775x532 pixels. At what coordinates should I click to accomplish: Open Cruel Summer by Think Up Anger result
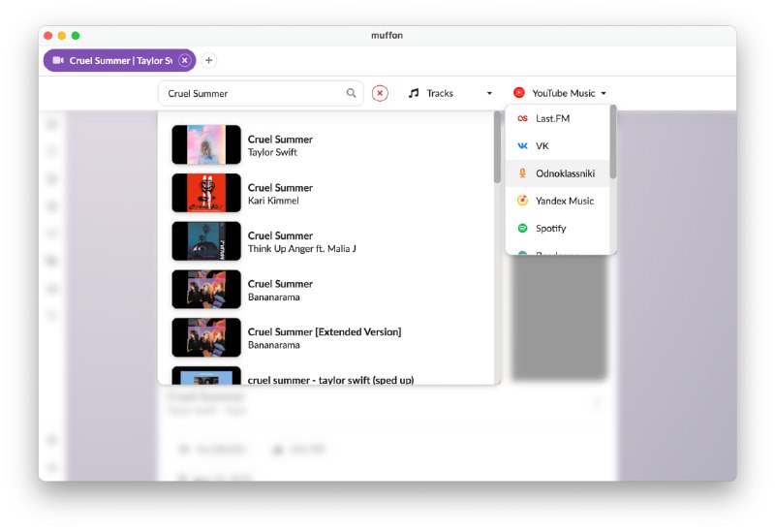coord(326,241)
